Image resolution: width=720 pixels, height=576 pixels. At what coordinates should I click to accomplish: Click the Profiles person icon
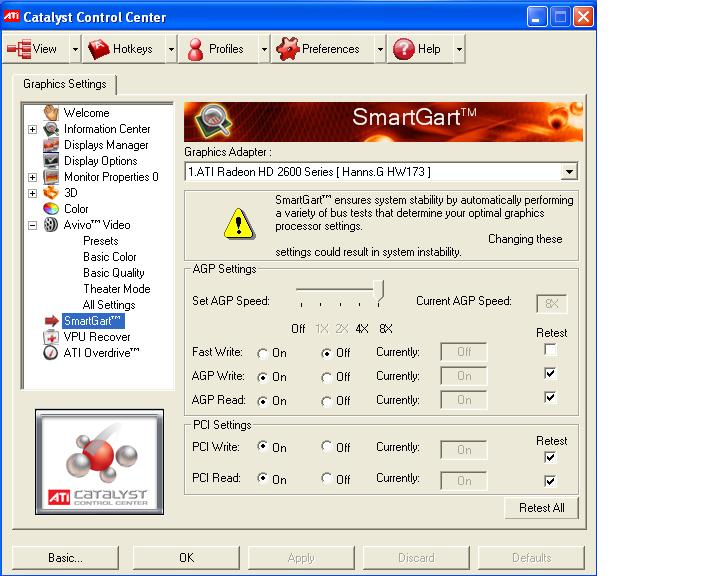[196, 49]
